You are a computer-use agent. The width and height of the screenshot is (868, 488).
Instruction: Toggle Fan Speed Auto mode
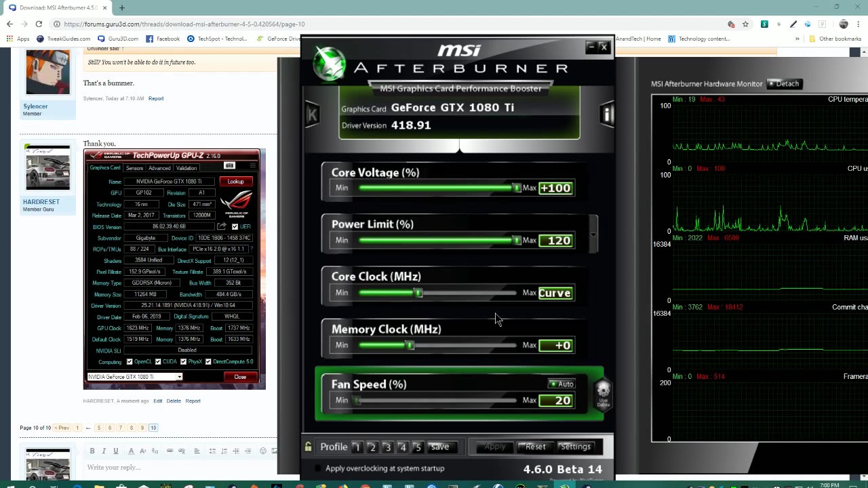pyautogui.click(x=561, y=384)
